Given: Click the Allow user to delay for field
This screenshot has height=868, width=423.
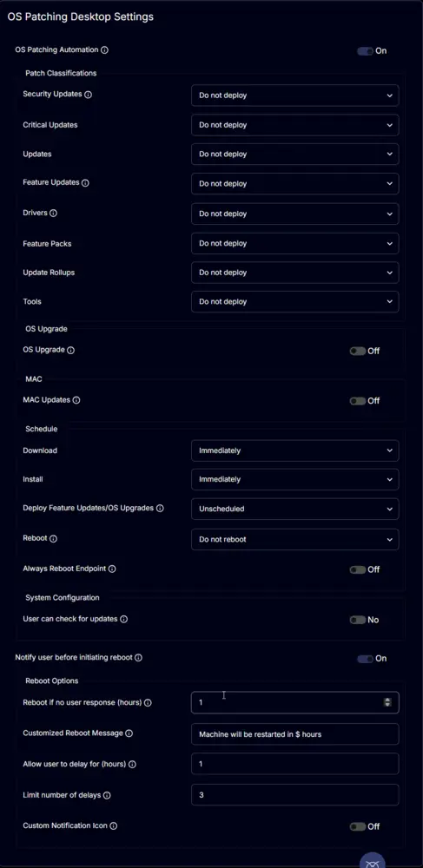Looking at the screenshot, I should tap(295, 764).
